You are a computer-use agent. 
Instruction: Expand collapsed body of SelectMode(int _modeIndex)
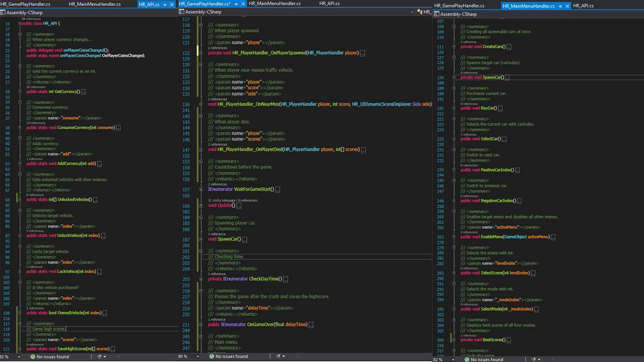[x=537, y=309]
